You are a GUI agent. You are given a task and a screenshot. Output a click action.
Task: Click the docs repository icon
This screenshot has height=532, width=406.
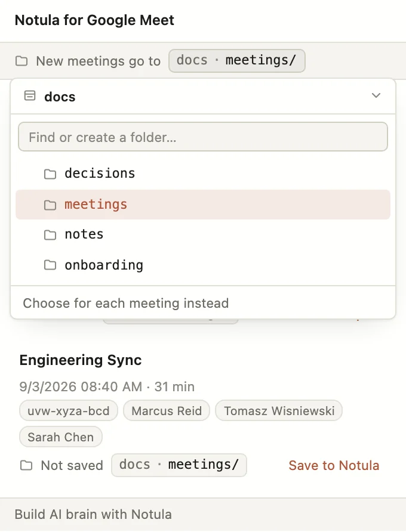click(30, 95)
